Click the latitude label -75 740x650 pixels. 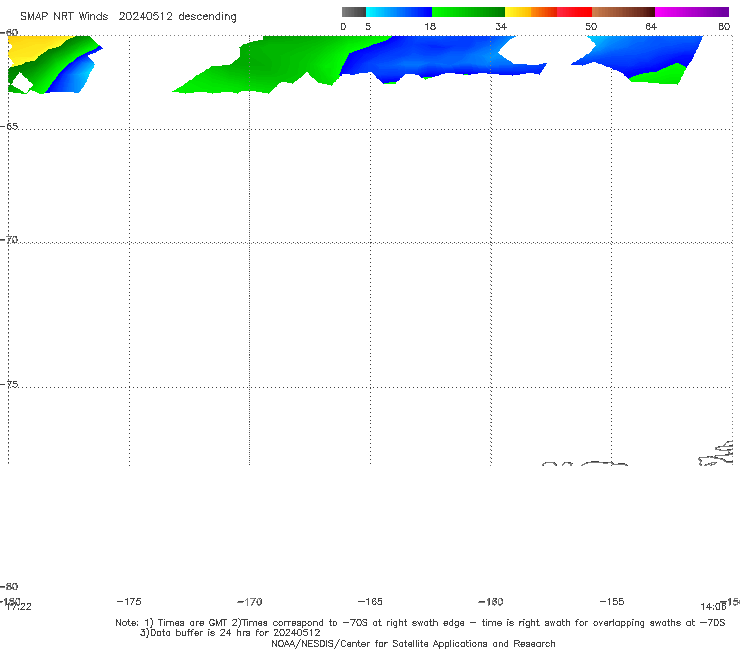pyautogui.click(x=9, y=384)
